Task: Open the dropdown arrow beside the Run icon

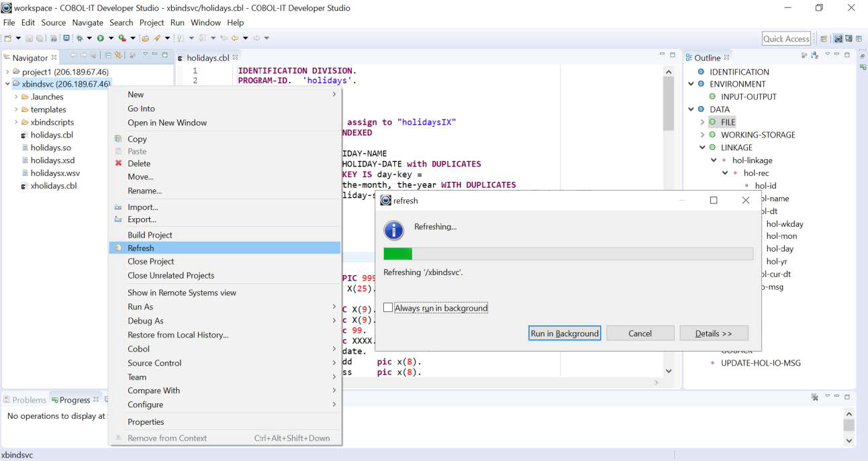Action: point(111,38)
